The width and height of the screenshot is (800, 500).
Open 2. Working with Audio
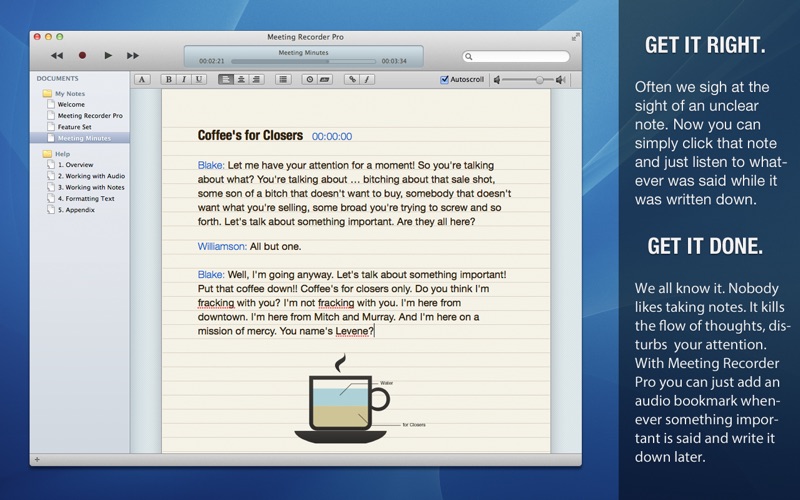pos(91,176)
